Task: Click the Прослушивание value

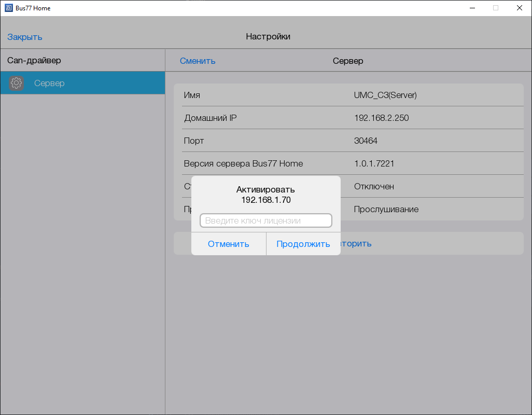Action: (386, 209)
